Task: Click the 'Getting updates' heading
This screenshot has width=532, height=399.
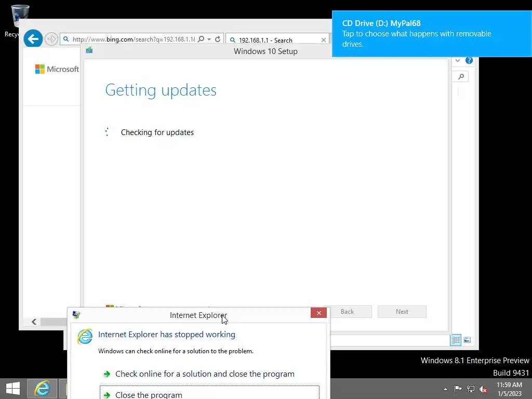Action: (x=161, y=90)
